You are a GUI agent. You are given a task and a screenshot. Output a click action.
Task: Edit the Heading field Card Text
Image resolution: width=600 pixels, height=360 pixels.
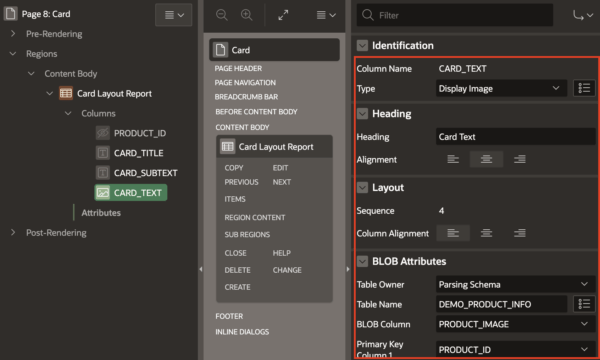tap(515, 137)
